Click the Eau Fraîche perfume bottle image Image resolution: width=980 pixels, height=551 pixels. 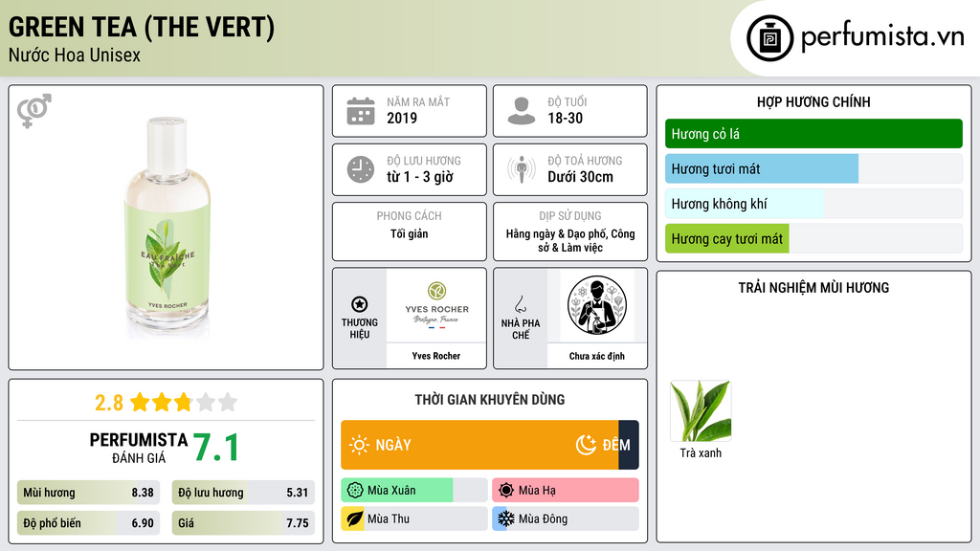pyautogui.click(x=167, y=228)
